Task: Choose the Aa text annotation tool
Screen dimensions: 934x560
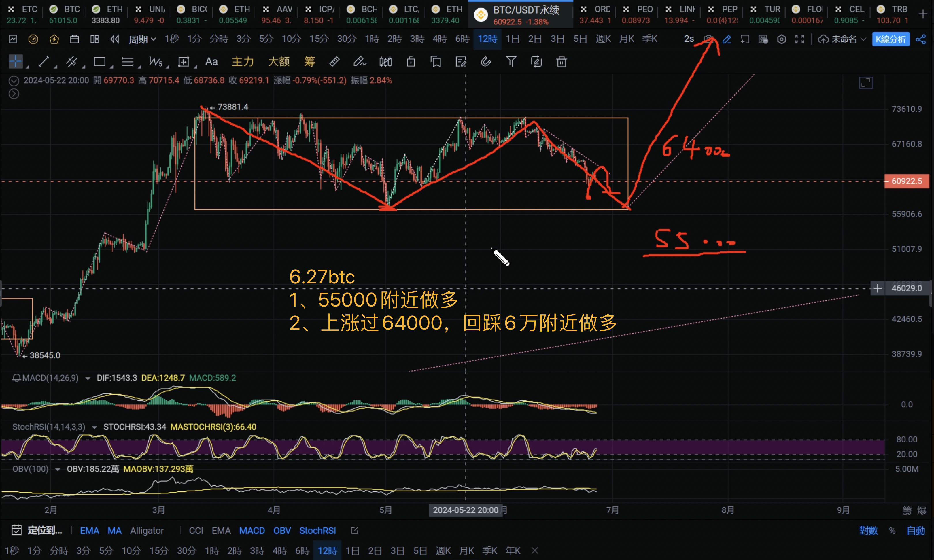Action: pyautogui.click(x=211, y=62)
